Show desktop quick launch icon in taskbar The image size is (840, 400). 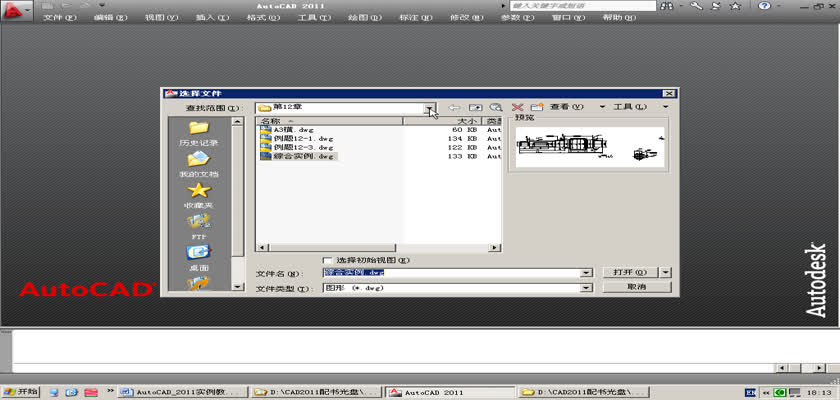pos(54,393)
